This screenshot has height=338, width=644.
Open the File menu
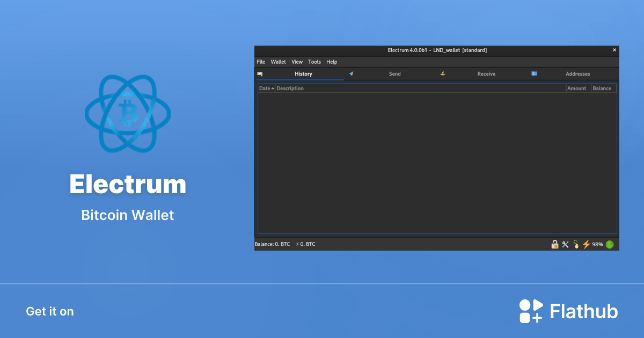pos(261,62)
